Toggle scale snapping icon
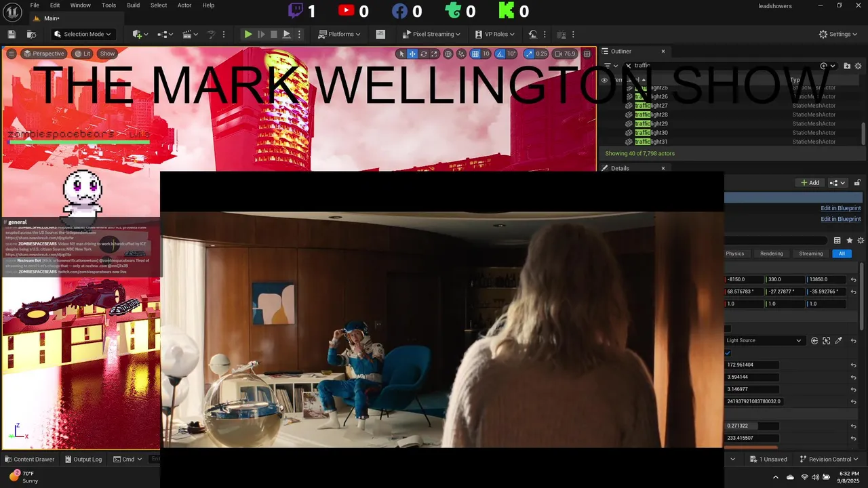Screen dimensions: 868x488 529,54
